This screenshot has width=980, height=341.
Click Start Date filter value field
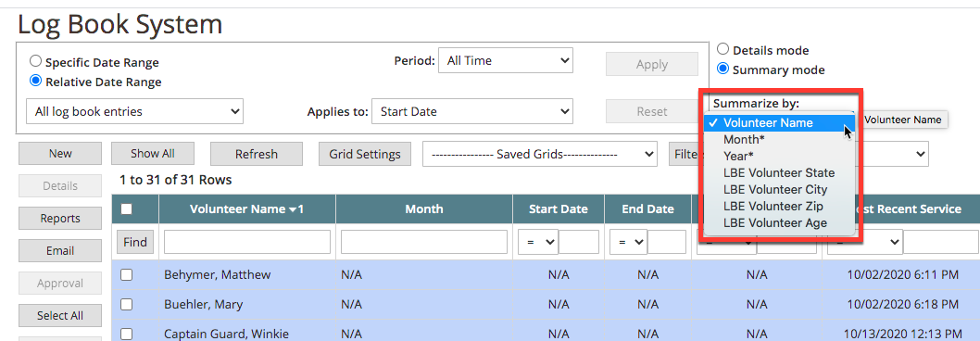pos(579,242)
